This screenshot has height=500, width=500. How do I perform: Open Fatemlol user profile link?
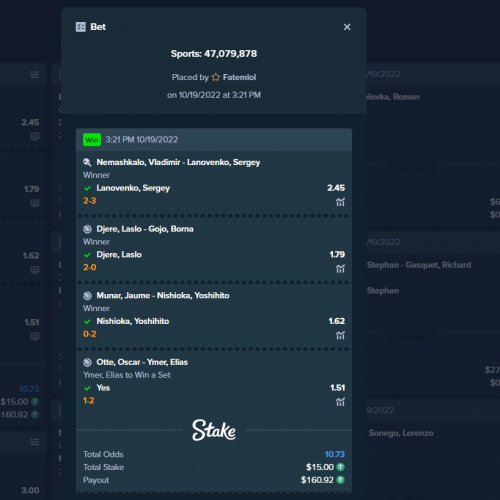pos(239,77)
